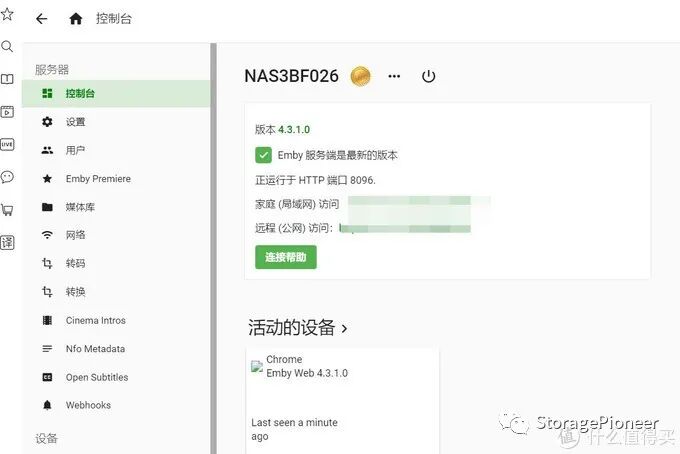Click the back arrow in the header
Image resolution: width=680 pixels, height=454 pixels.
(x=41, y=19)
